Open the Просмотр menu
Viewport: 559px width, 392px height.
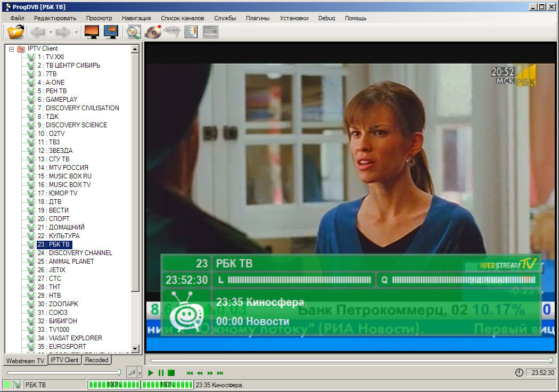tap(98, 18)
